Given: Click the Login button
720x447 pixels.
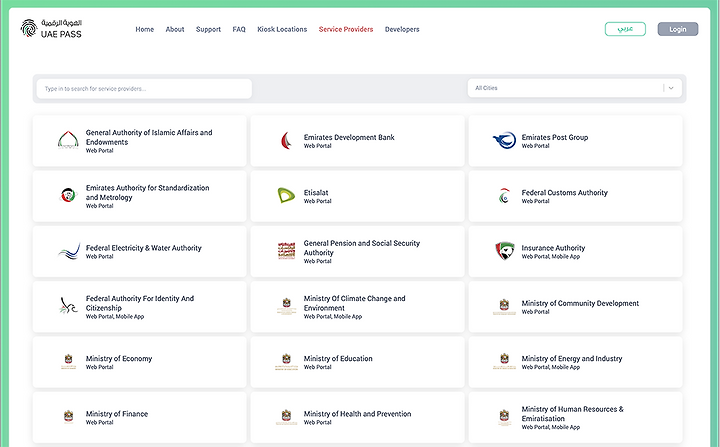Looking at the screenshot, I should pyautogui.click(x=678, y=29).
